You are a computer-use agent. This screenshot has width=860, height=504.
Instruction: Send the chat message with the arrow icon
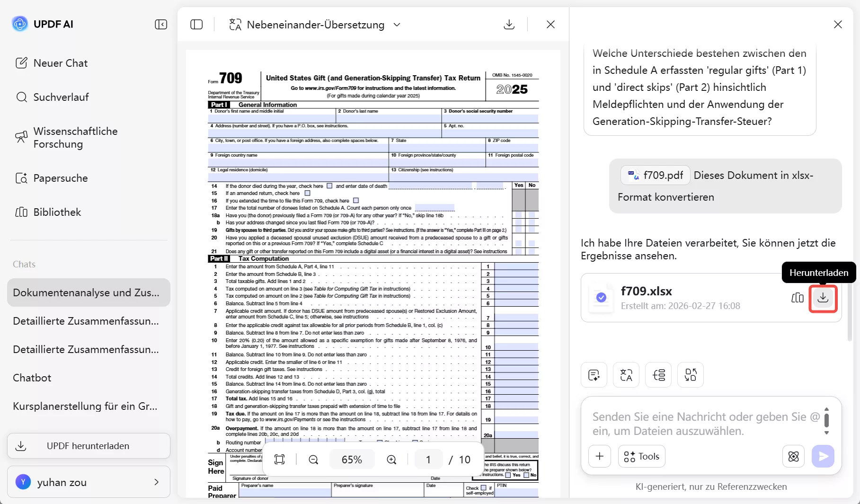tap(823, 456)
